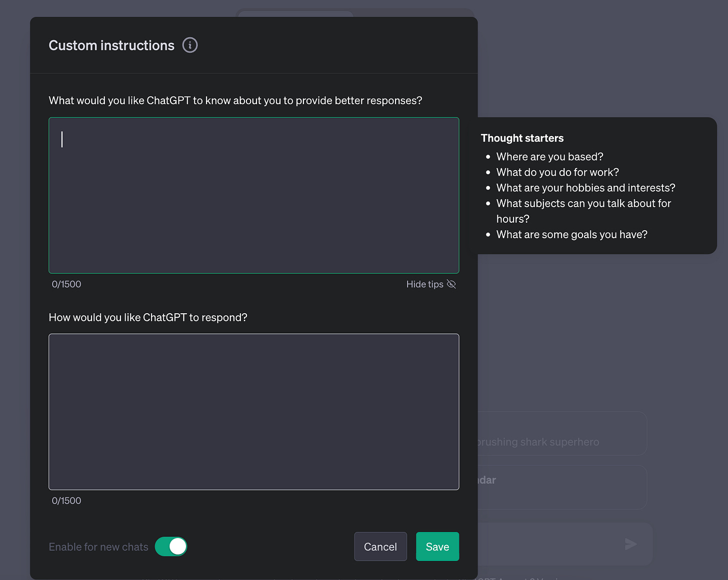Click the Custom instructions title

coord(111,46)
